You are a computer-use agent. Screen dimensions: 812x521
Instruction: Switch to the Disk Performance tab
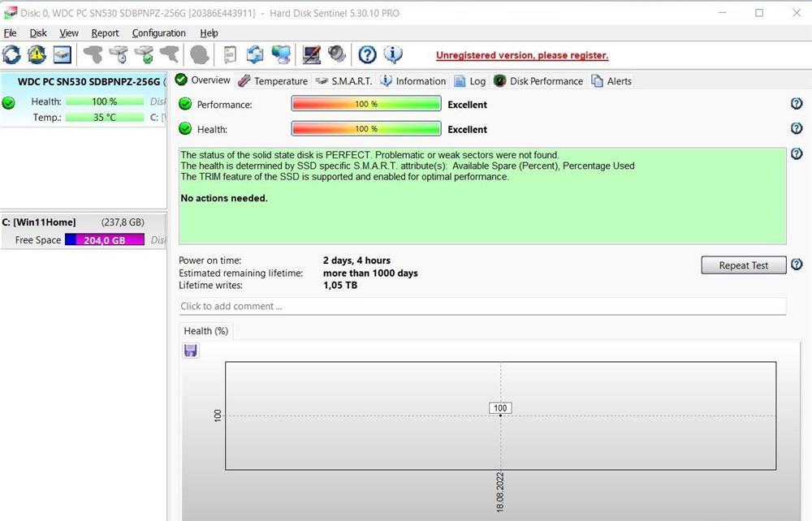pyautogui.click(x=538, y=81)
